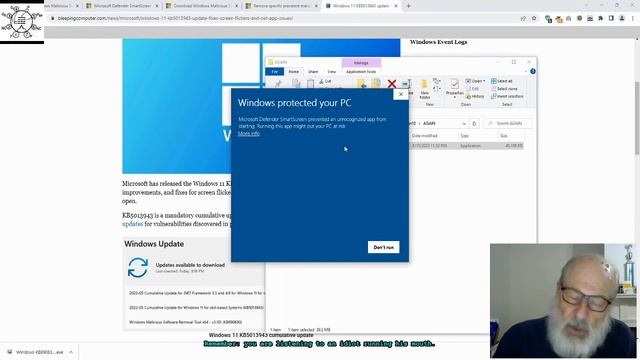This screenshot has height=360, width=640.
Task: Expand the download item chevron menu
Action: (x=71, y=352)
